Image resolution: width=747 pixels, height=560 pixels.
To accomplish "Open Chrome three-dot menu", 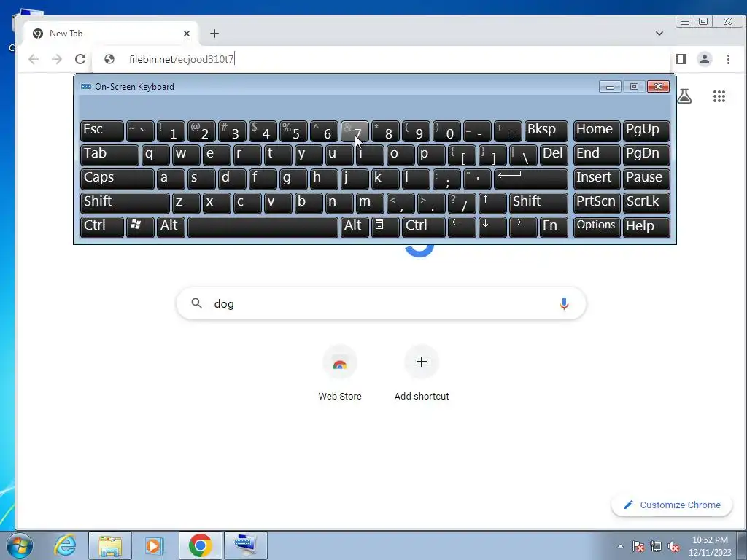I will pos(728,59).
